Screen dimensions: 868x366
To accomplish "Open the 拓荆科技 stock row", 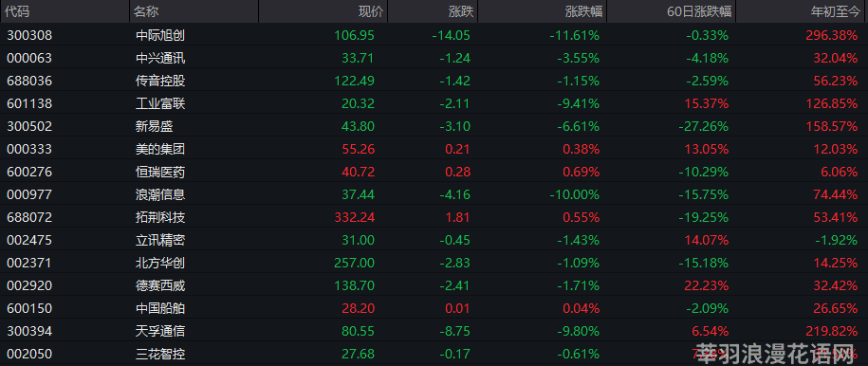I will [434, 217].
